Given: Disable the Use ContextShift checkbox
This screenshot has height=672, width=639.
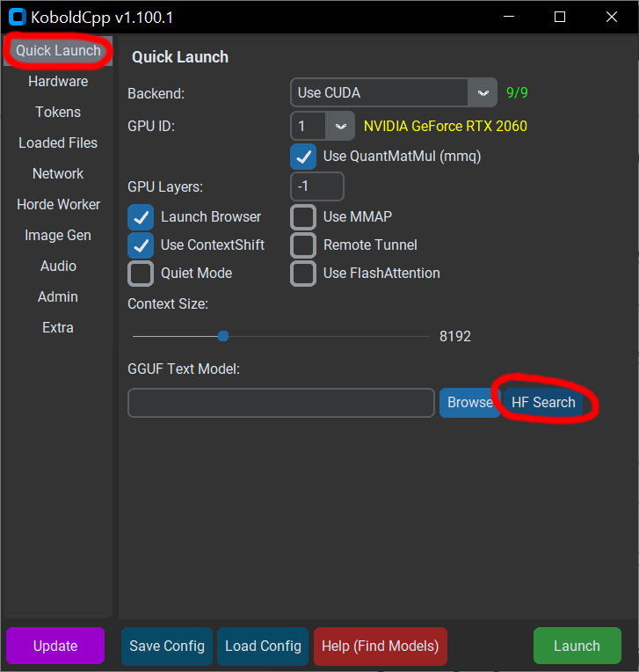Looking at the screenshot, I should [x=142, y=245].
